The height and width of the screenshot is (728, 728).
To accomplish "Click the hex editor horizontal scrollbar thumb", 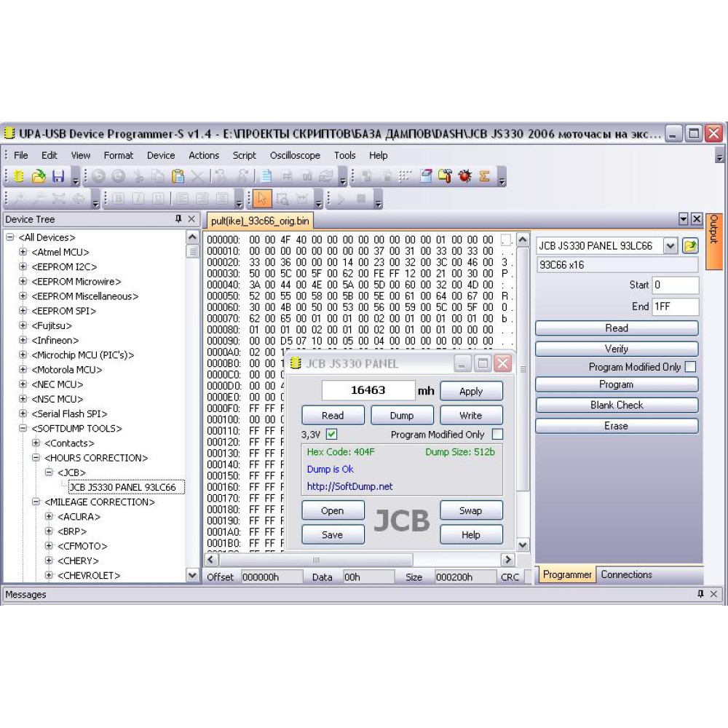I will (x=316, y=559).
